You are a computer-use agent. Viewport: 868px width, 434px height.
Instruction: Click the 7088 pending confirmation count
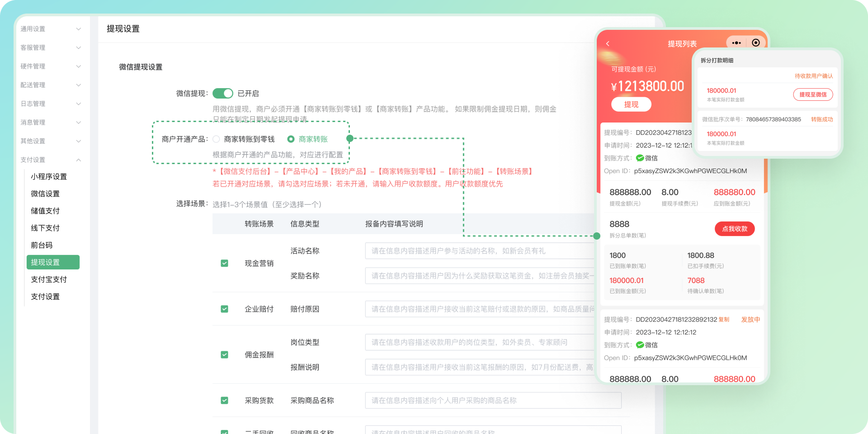696,280
